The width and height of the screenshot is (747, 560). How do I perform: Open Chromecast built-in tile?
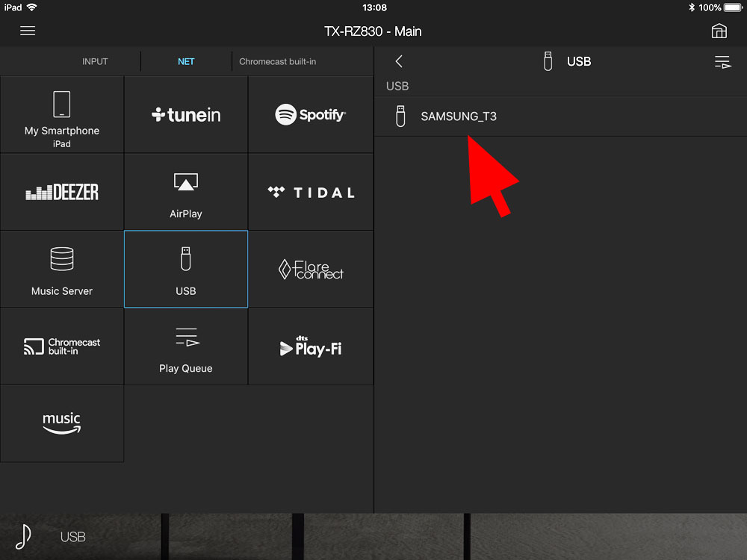(62, 346)
